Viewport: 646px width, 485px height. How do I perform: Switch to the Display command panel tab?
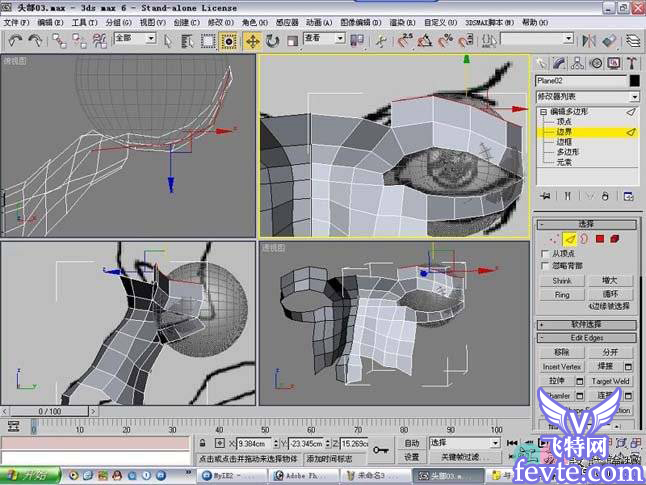tap(614, 63)
